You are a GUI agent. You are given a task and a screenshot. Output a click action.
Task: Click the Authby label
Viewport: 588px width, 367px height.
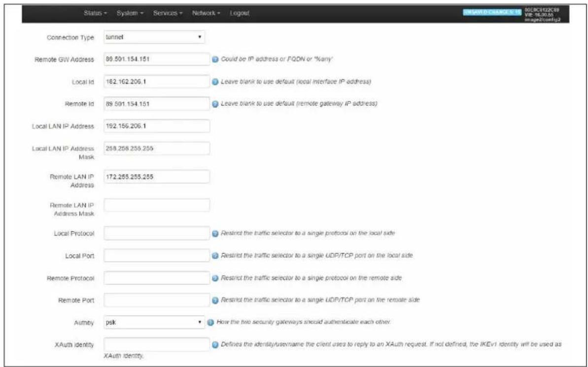pos(84,323)
